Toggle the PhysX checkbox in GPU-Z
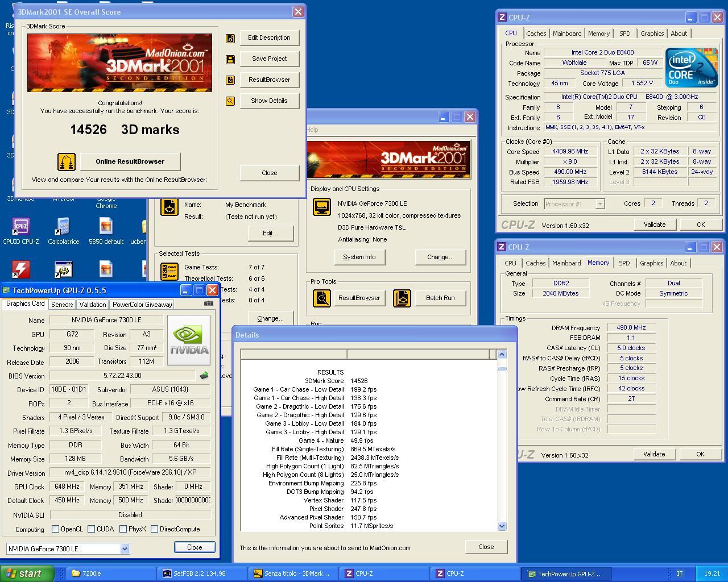Screen dimensions: 728x582 coord(123,529)
